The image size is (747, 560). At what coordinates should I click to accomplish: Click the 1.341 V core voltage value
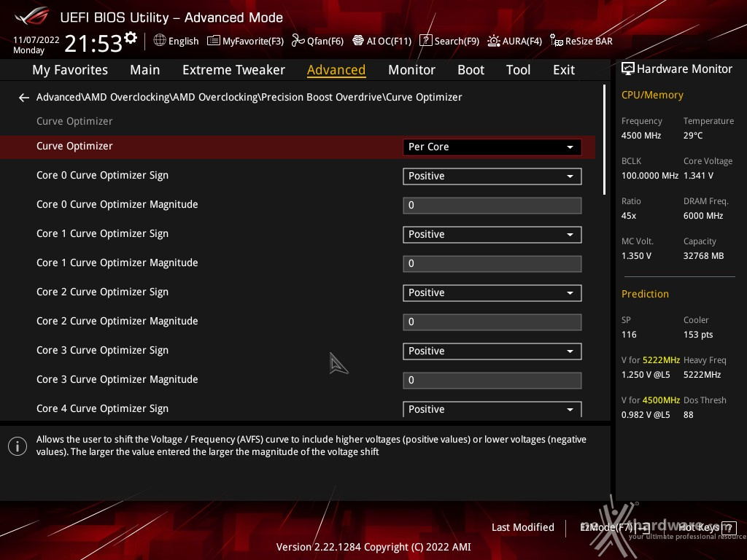tap(698, 176)
